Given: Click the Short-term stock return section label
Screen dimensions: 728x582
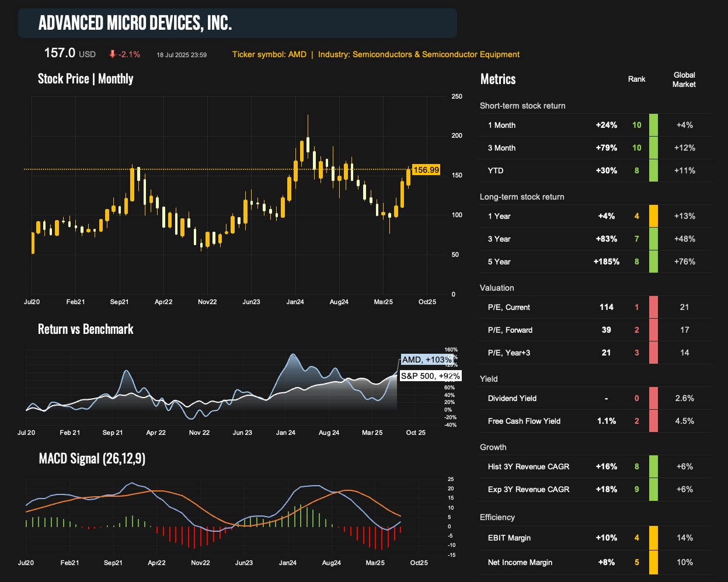Looking at the screenshot, I should pyautogui.click(x=523, y=106).
